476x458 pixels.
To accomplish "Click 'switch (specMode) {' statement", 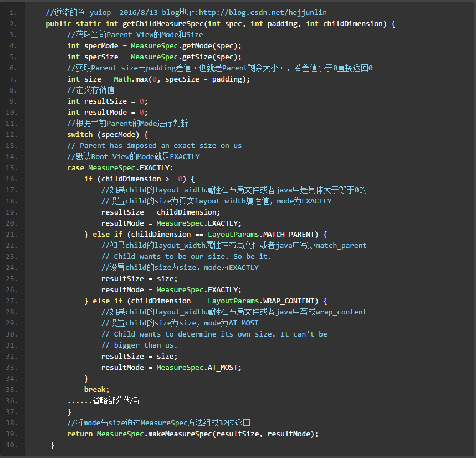I will (108, 135).
